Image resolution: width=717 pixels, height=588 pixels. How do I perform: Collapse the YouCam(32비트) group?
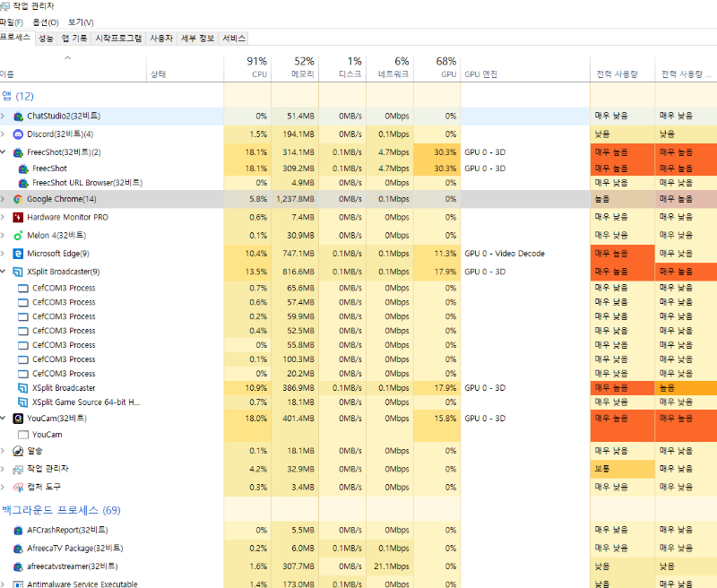coord(3,419)
